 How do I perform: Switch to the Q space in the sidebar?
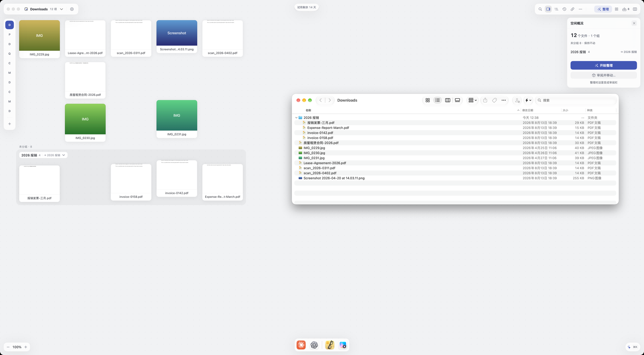[x=10, y=54]
